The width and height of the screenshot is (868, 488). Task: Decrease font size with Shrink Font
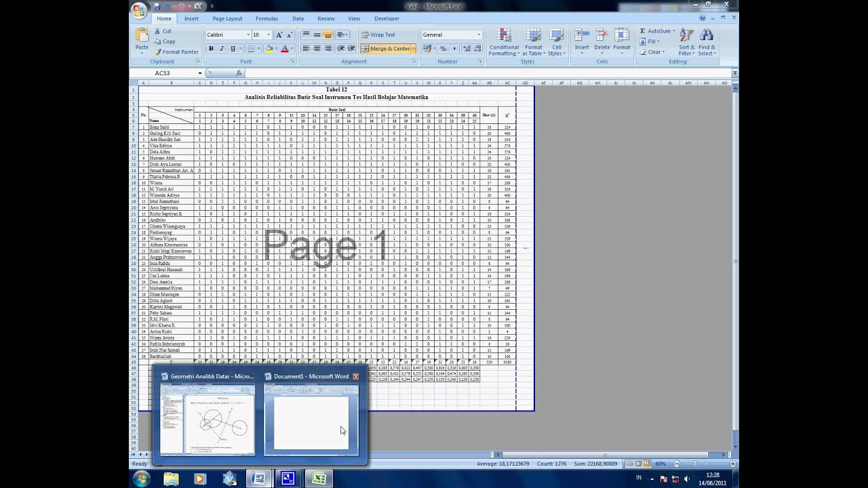pos(290,35)
